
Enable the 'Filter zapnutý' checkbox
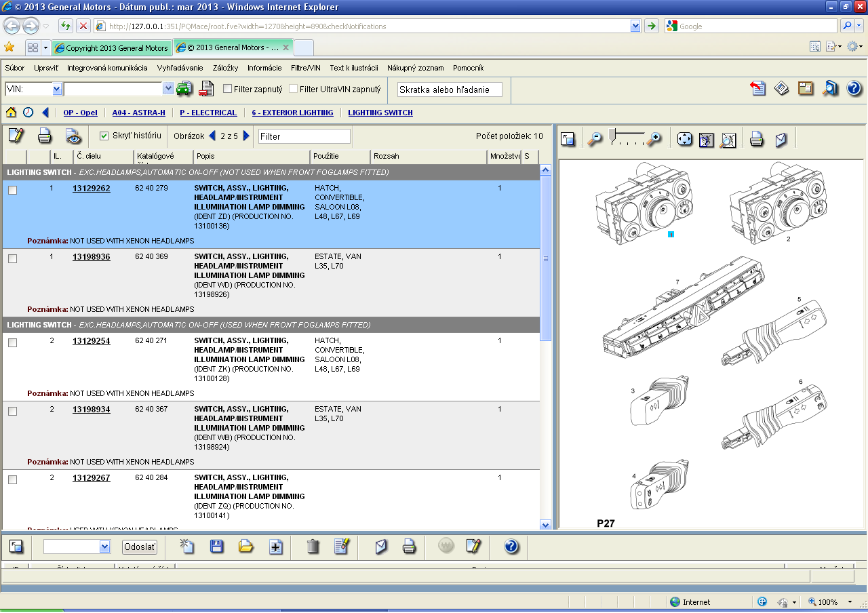click(x=228, y=89)
